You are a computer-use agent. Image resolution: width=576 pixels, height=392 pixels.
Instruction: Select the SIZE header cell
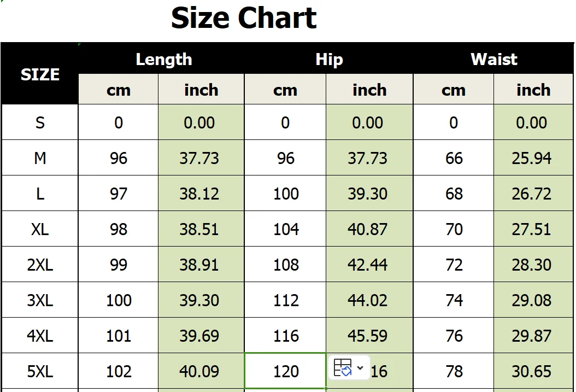pyautogui.click(x=40, y=74)
